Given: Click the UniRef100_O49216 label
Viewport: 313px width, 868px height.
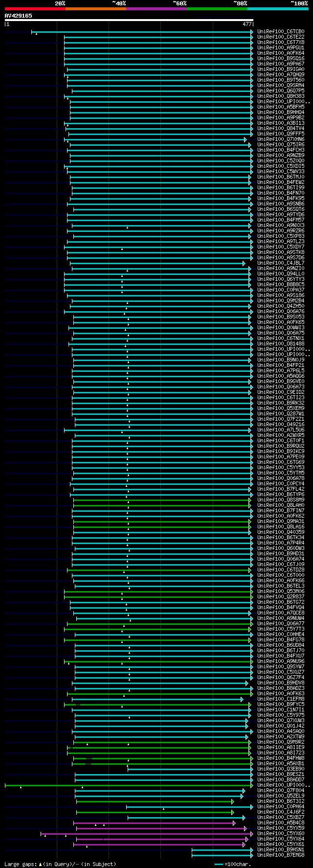Looking at the screenshot, I should coord(281,425).
